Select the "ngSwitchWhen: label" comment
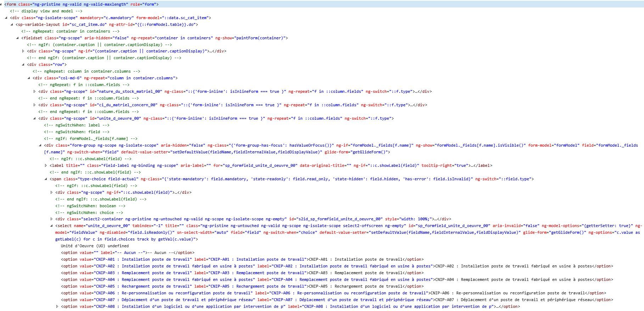644x311 pixels. coord(77,125)
